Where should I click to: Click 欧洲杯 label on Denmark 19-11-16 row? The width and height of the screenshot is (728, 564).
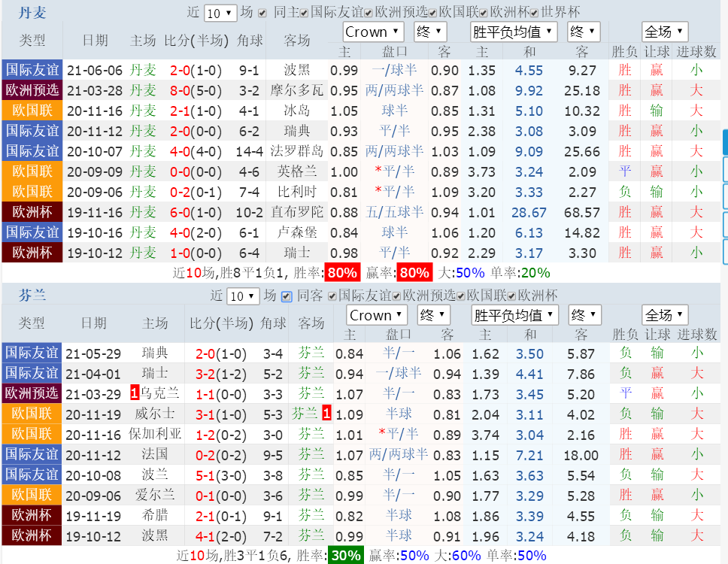click(32, 212)
